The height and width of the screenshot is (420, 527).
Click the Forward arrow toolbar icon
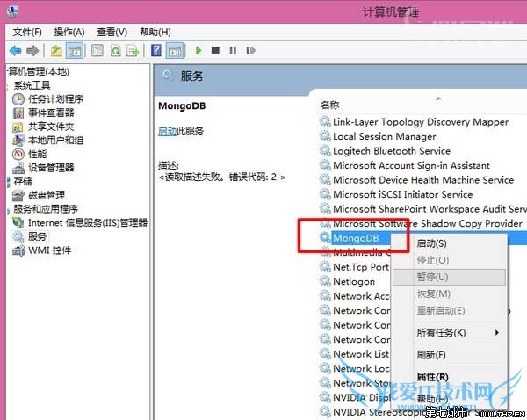pyautogui.click(x=32, y=51)
